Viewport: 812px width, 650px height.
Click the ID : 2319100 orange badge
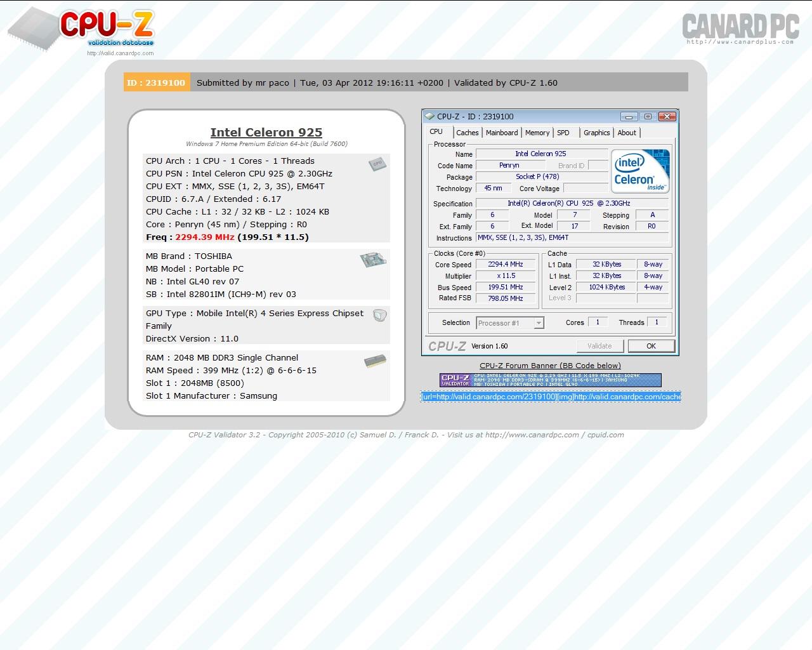tap(157, 83)
